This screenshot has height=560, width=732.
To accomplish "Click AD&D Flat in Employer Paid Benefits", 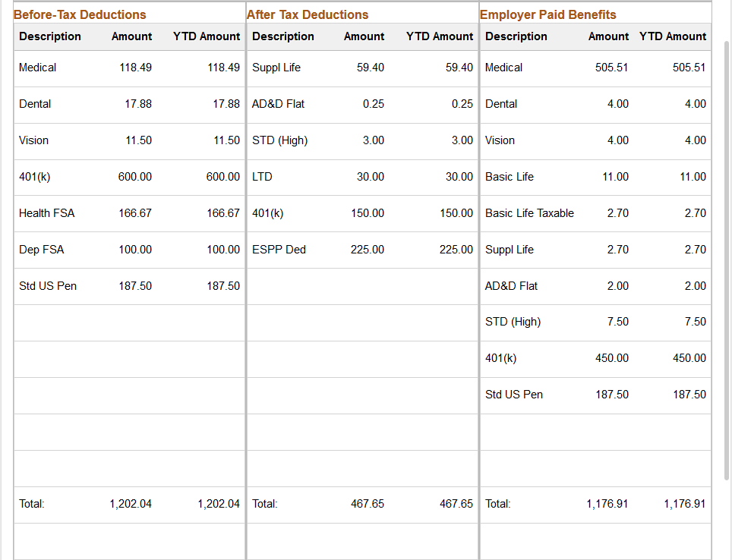I will [511, 286].
